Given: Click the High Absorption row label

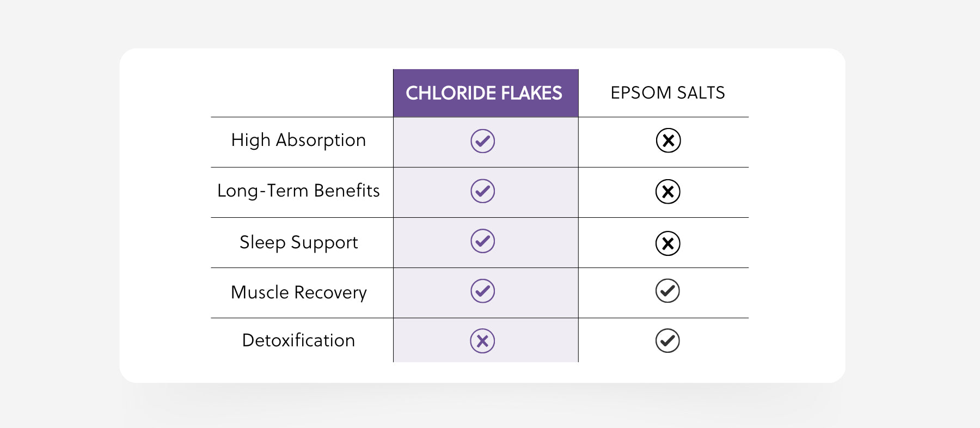Looking at the screenshot, I should pos(298,140).
